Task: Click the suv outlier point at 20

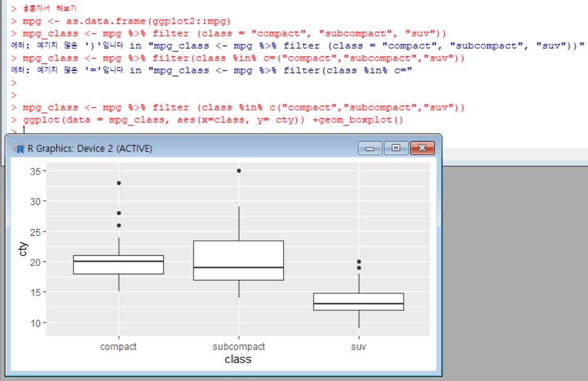Action: tap(359, 262)
